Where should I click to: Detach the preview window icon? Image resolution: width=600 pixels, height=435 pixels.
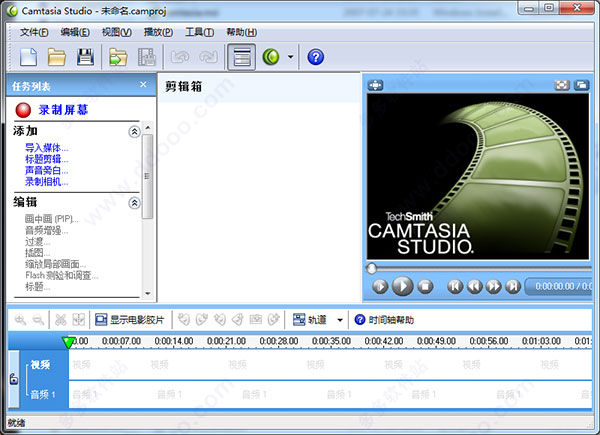582,85
